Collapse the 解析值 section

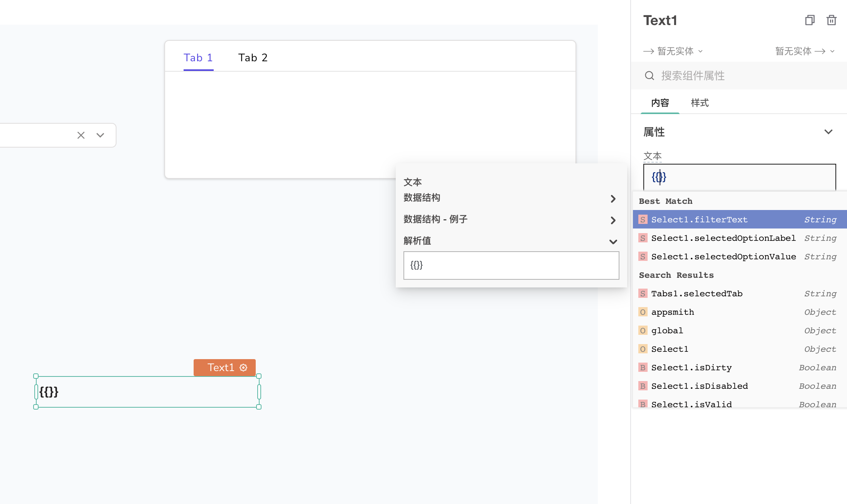613,242
